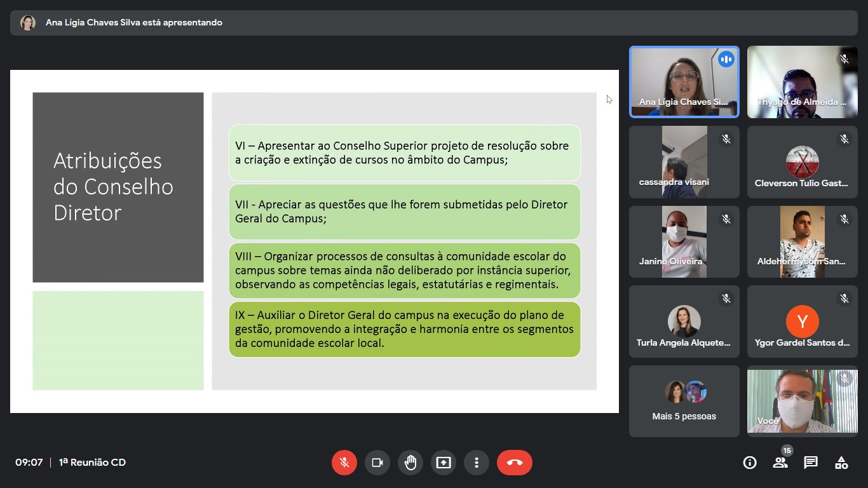Click the muted mic icon on the Você tile
The height and width of the screenshot is (488, 868).
tap(845, 379)
